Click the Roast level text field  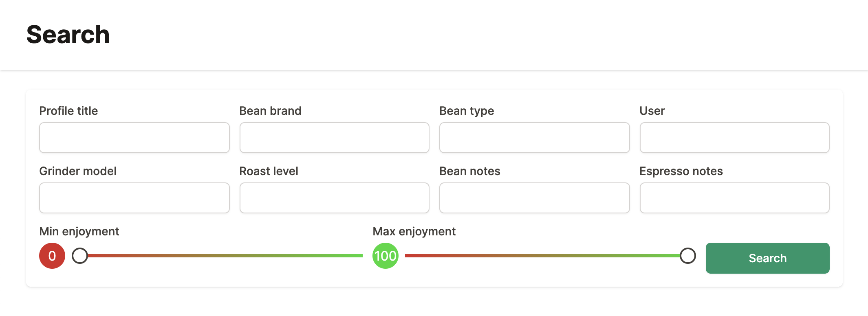[334, 198]
